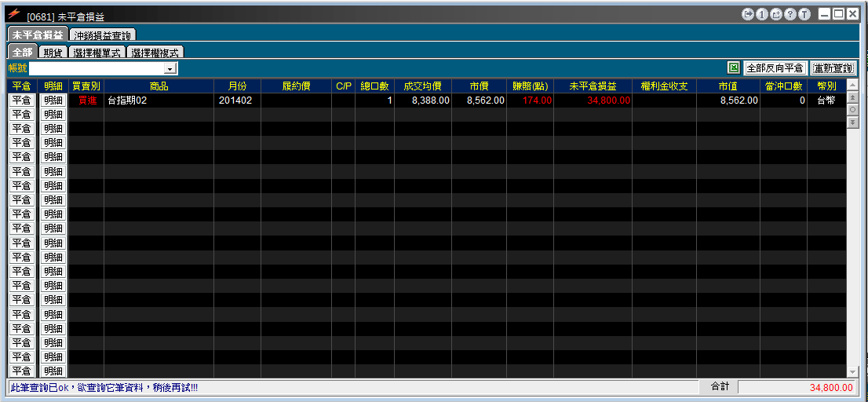Click the scrollbar down arrow at bottom
Viewport: 868px width, 402px height.
pos(852,371)
